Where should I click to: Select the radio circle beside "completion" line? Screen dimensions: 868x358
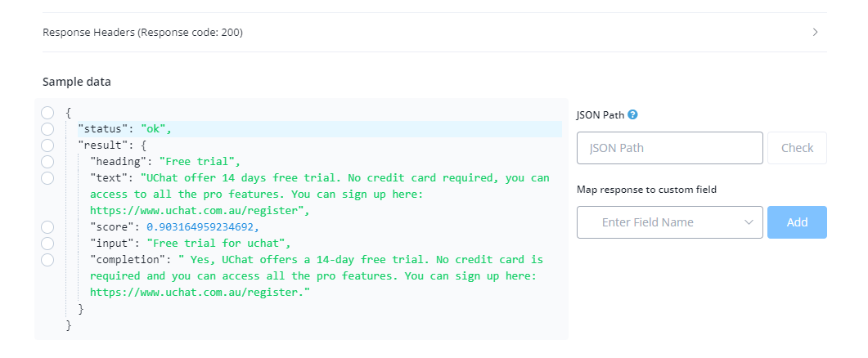tap(47, 259)
